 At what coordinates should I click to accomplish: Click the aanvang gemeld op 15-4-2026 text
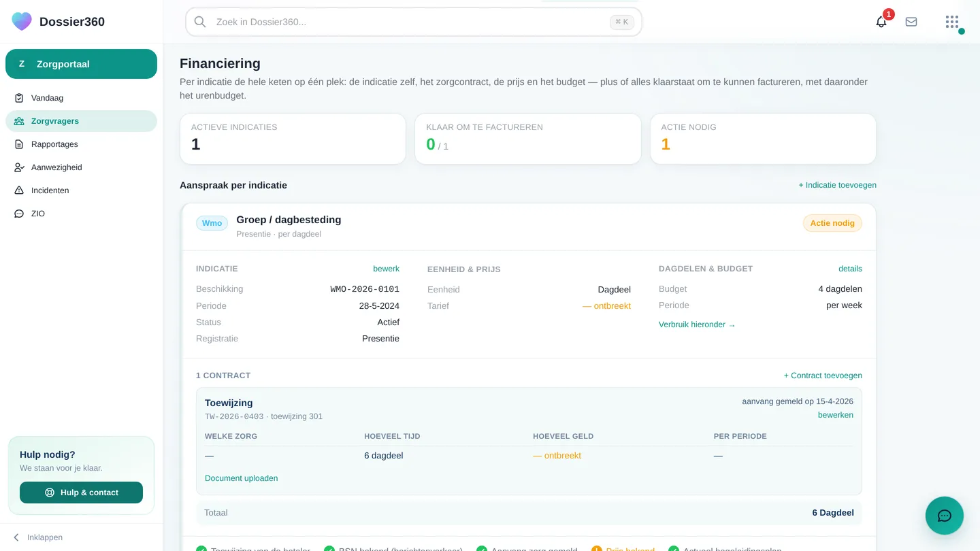coord(798,401)
